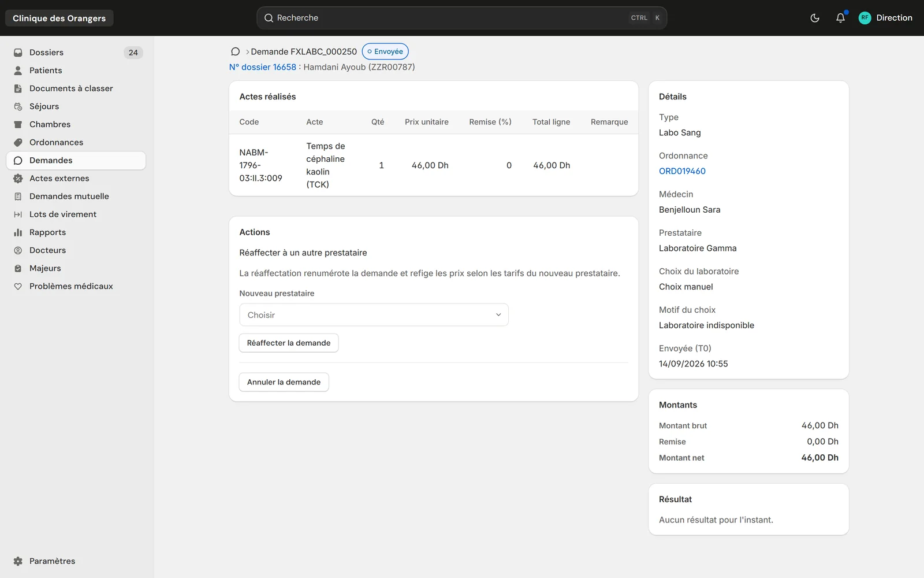Click the Demandes mutuelle building icon

[18, 197]
